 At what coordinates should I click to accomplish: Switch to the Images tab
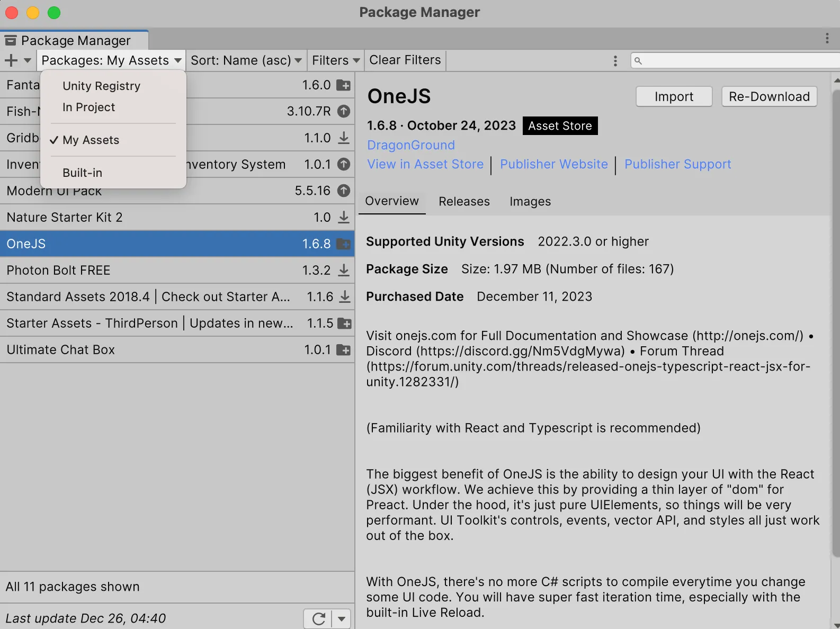tap(530, 201)
